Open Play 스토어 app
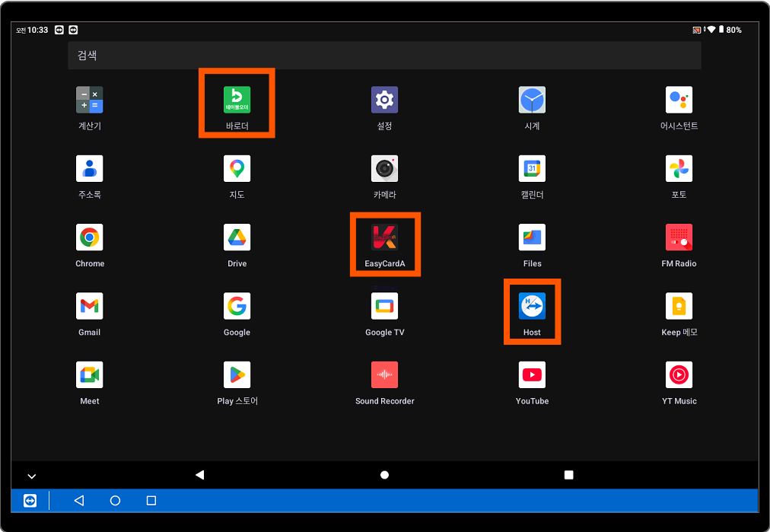Screen dimensions: 770x532 coord(237,374)
